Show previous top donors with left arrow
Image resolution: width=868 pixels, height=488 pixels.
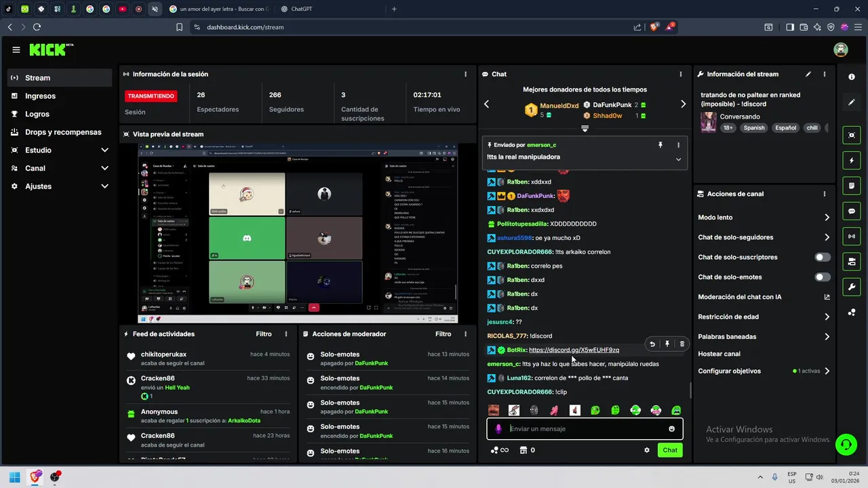point(486,104)
